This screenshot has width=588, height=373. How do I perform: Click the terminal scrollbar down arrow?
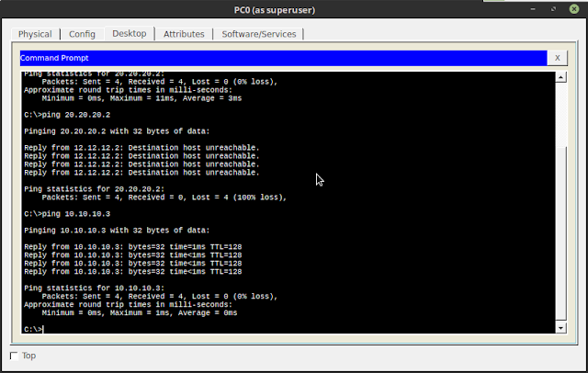[560, 328]
